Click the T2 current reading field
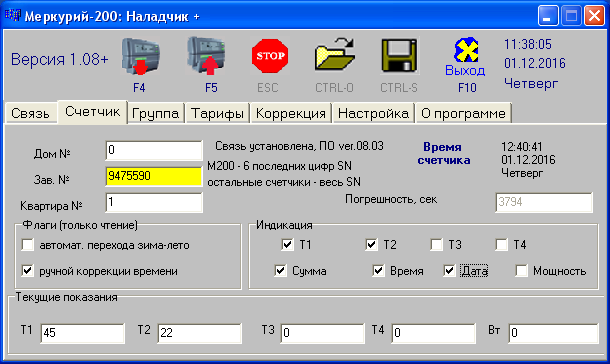 [x=200, y=333]
